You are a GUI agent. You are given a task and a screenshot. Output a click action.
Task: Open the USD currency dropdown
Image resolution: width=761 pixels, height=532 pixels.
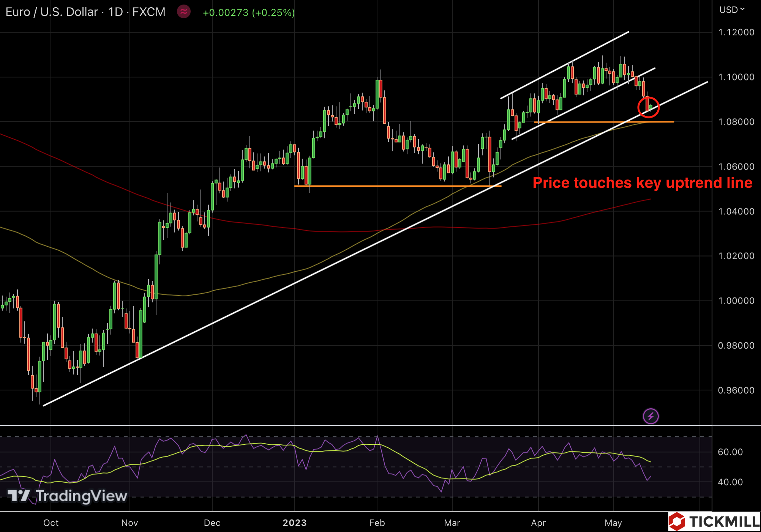pos(731,10)
